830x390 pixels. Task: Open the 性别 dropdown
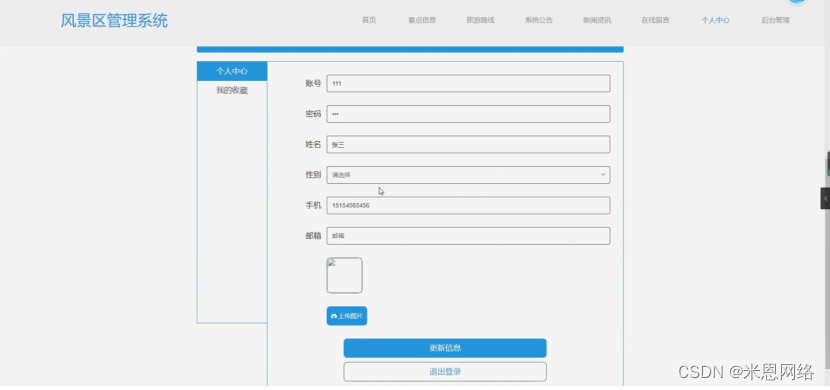click(468, 175)
